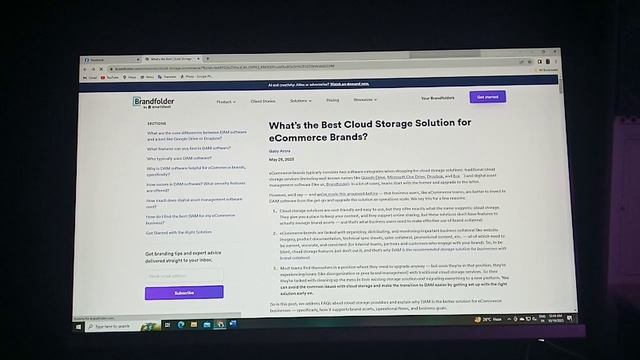The width and height of the screenshot is (640, 360).
Task: Jump to 'Who typically uses DAM software' section
Action: [x=179, y=158]
